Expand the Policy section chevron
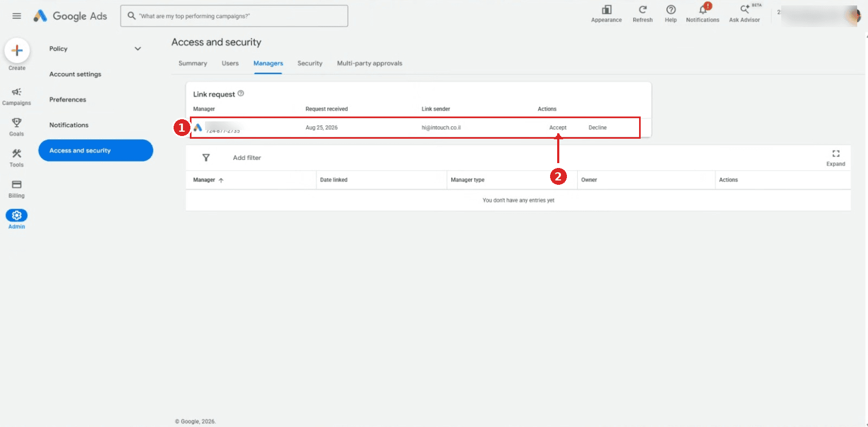868x427 pixels. [138, 49]
